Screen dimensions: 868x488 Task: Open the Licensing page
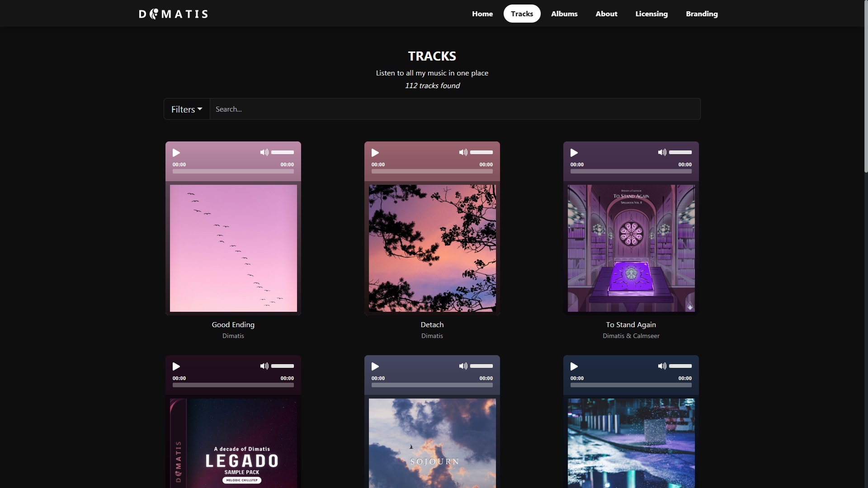(x=651, y=14)
